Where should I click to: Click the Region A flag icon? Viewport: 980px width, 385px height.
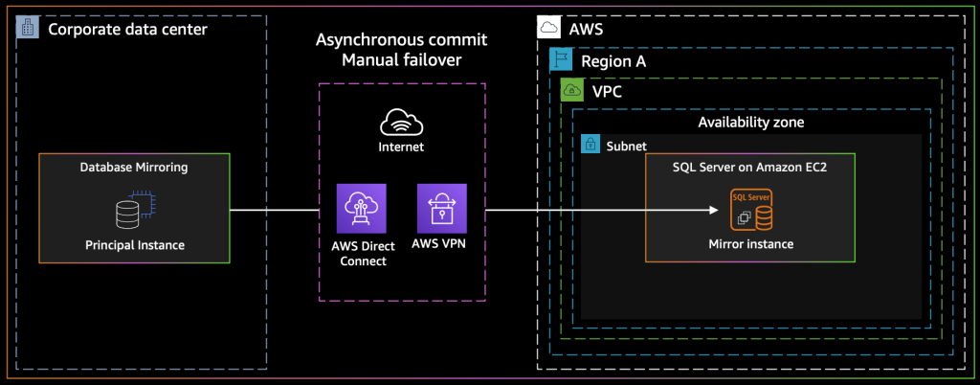[561, 59]
